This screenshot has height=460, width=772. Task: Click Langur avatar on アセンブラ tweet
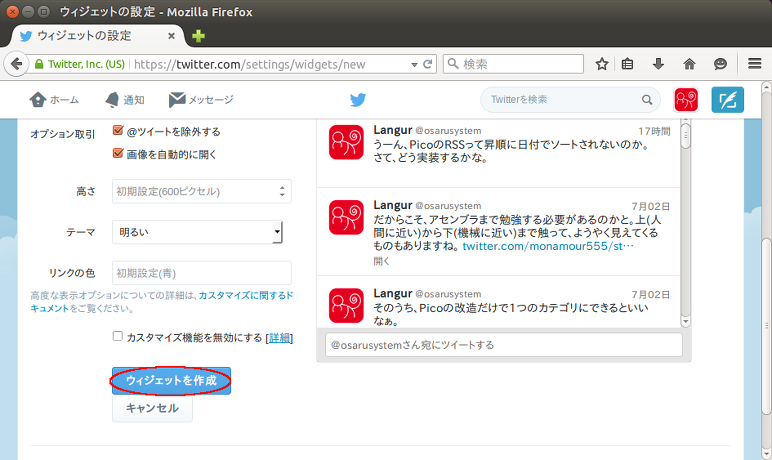[x=346, y=217]
